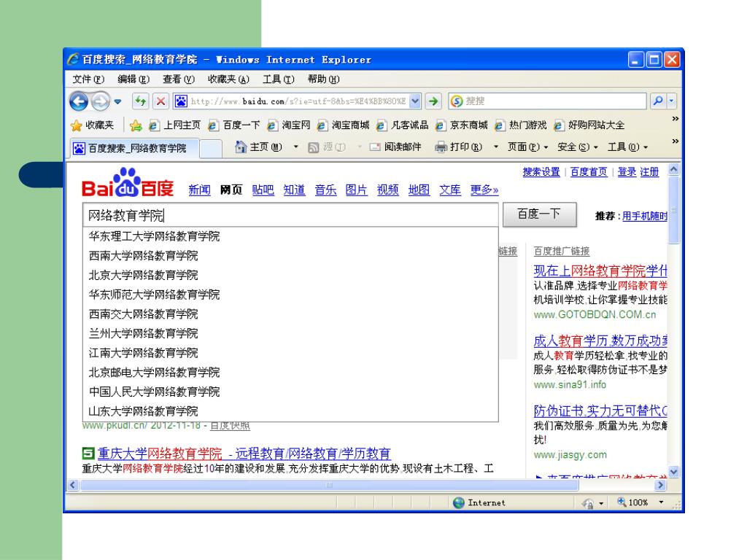Click the blank new tab button
Image resolution: width=747 pixels, height=560 pixels.
point(211,148)
